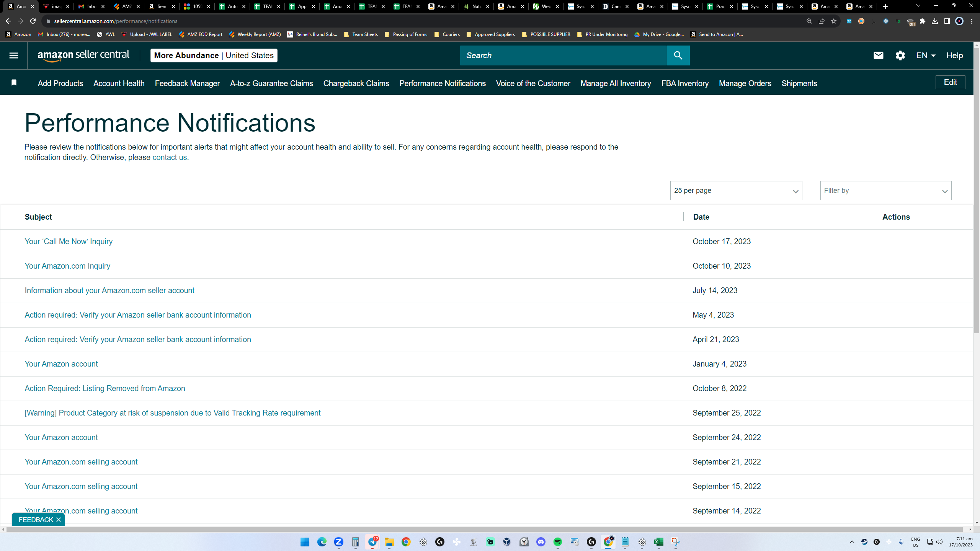Open the EN language selector
The width and height of the screenshot is (980, 551).
[926, 55]
